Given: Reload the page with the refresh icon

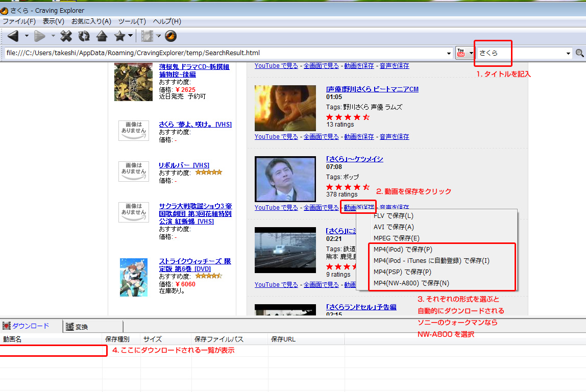Looking at the screenshot, I should coord(84,36).
